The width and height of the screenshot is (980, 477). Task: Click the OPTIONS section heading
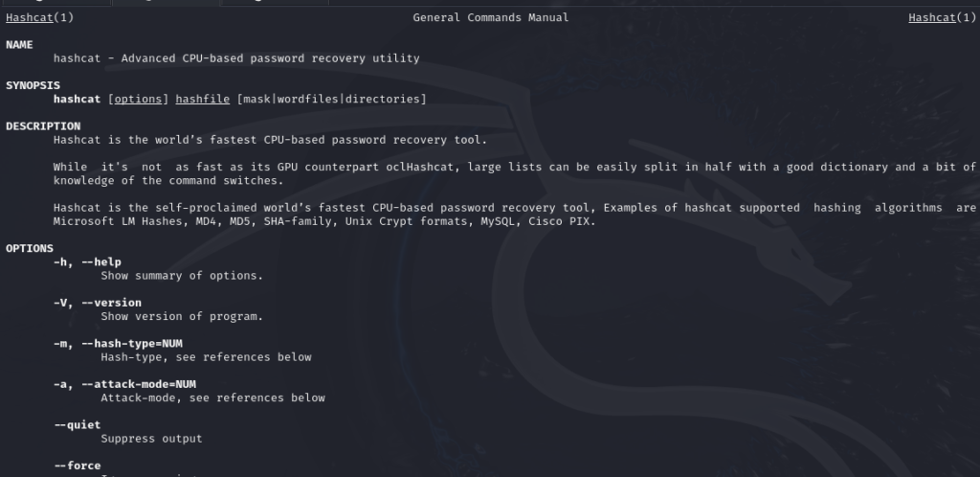click(x=30, y=248)
